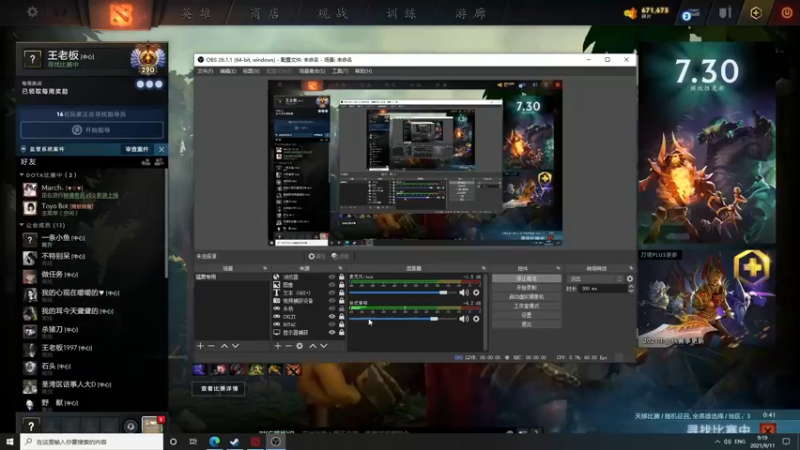Click the friends list vertical scrollbar
Viewport: 800px width, 450px height.
point(166,224)
